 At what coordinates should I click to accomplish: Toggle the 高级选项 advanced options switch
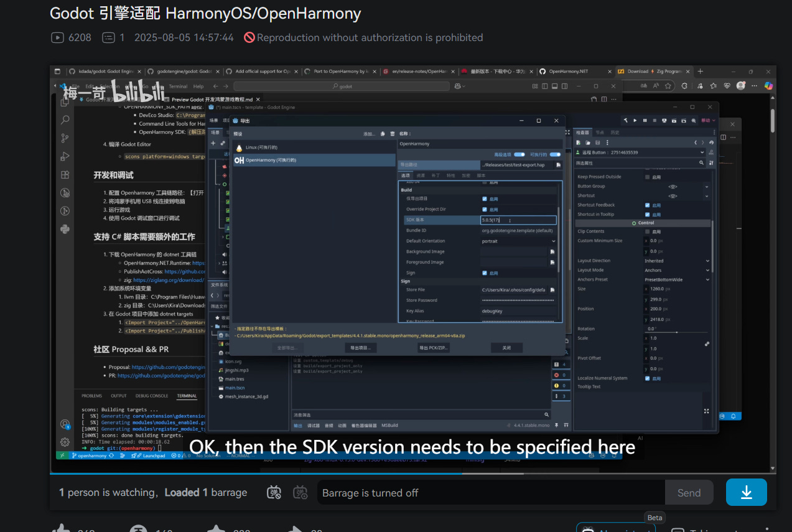pyautogui.click(x=519, y=154)
